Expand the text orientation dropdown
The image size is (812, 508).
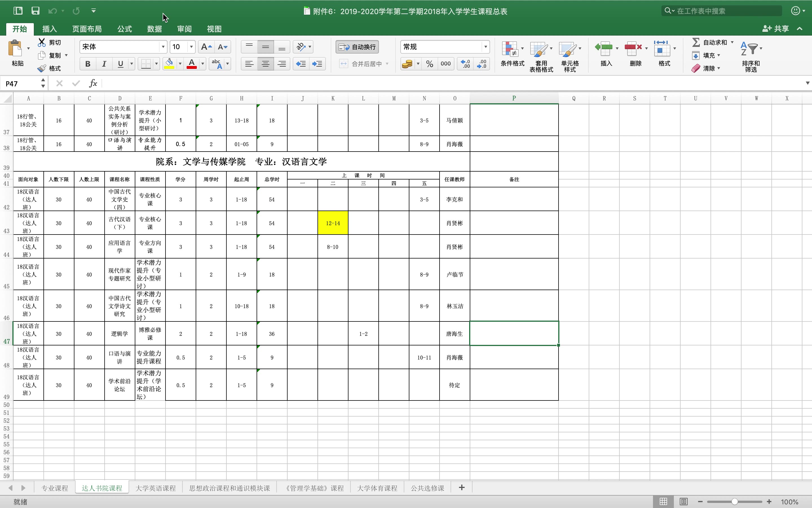coord(310,47)
